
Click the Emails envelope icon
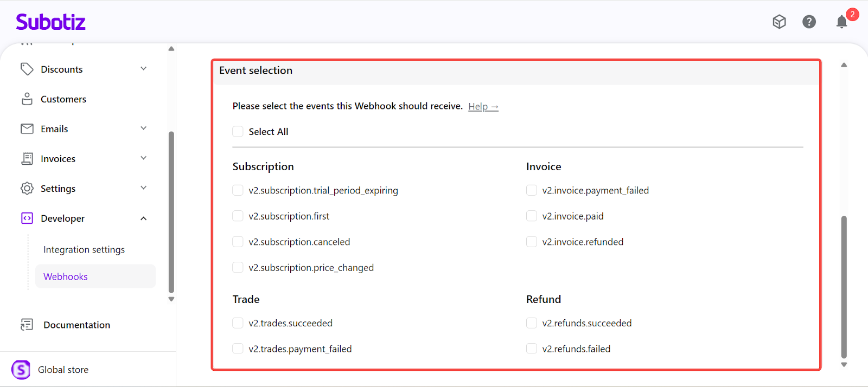pyautogui.click(x=27, y=128)
